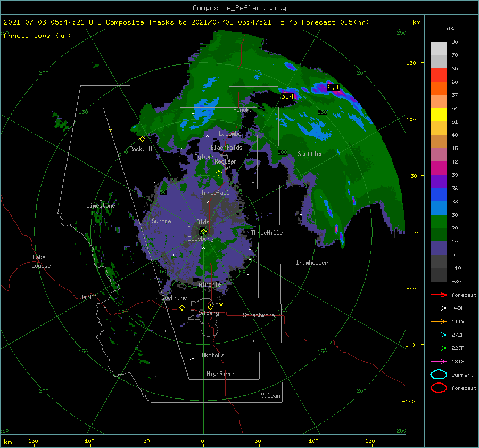Click the ThreeHills label
This screenshot has height=448, width=479.
(x=267, y=233)
